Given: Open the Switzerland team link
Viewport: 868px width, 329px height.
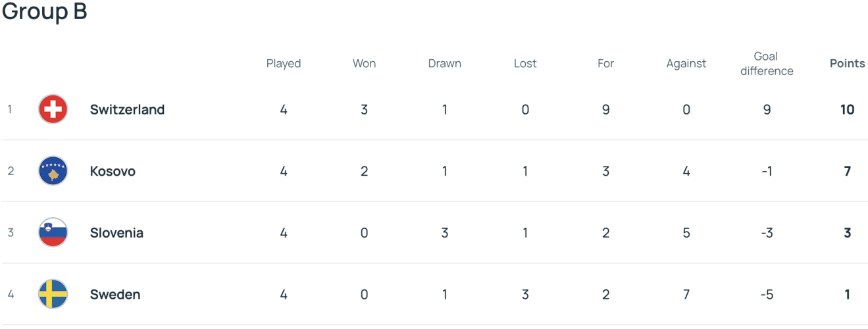Looking at the screenshot, I should pyautogui.click(x=127, y=109).
